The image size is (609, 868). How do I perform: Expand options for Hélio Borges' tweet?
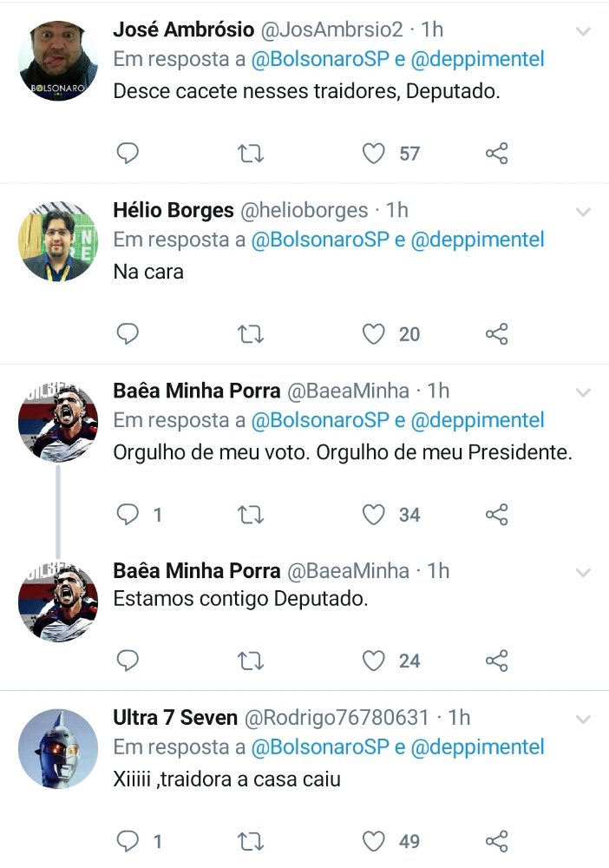click(583, 212)
